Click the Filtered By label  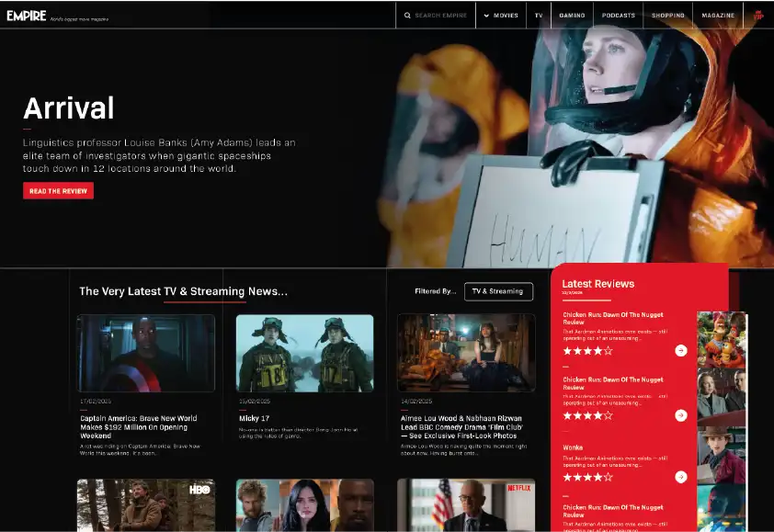[436, 291]
